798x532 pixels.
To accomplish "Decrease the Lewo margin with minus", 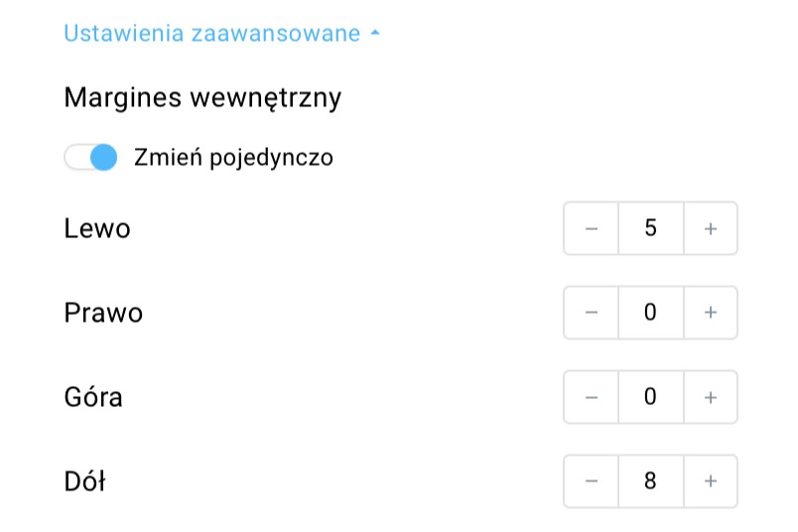I will click(x=591, y=228).
